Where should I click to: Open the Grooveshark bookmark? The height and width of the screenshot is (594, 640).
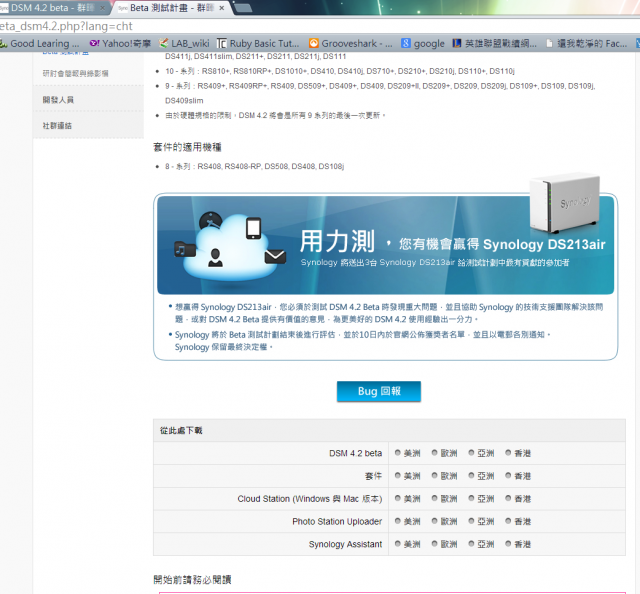(x=351, y=43)
